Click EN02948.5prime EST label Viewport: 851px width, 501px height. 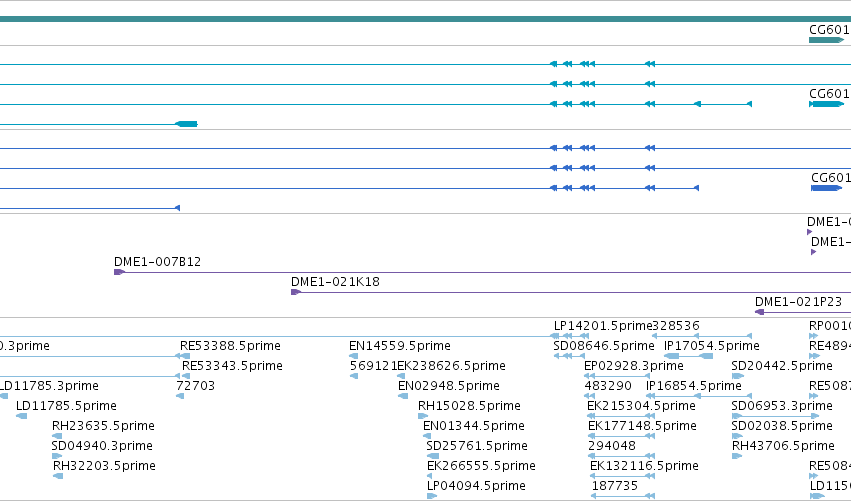click(x=448, y=386)
